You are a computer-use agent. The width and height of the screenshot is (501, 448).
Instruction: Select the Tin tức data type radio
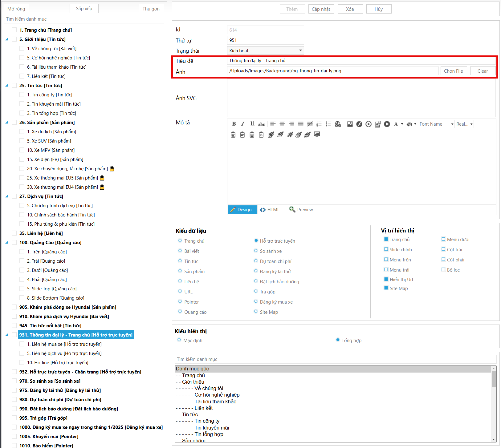(x=180, y=261)
